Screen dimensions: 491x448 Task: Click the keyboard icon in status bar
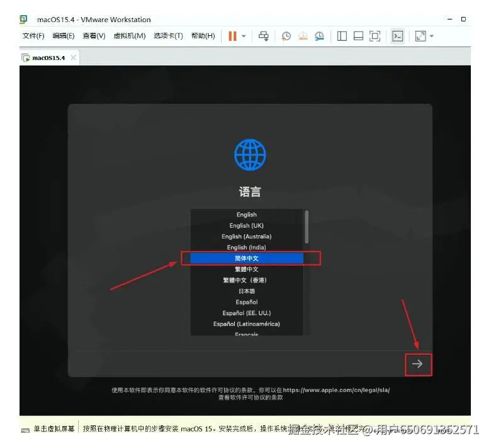pos(25,430)
